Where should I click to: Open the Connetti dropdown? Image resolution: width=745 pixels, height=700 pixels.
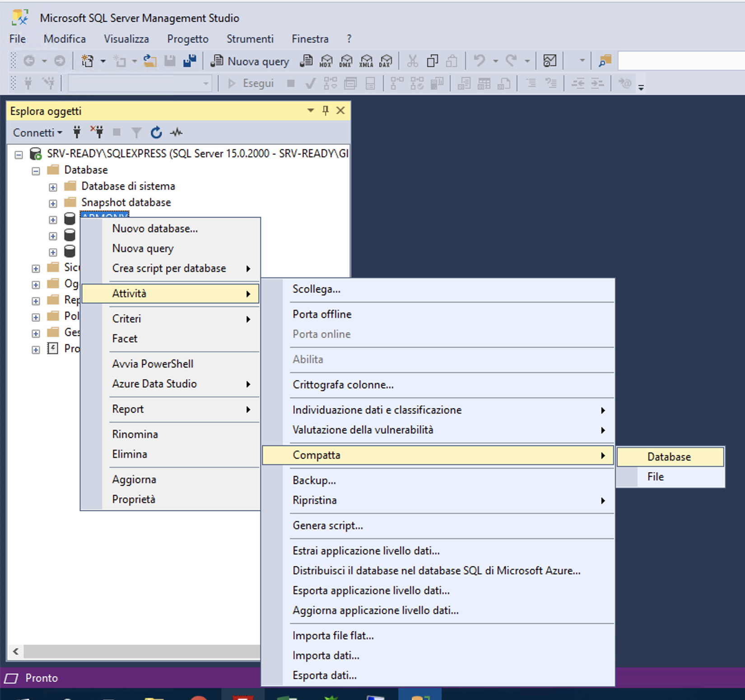37,132
